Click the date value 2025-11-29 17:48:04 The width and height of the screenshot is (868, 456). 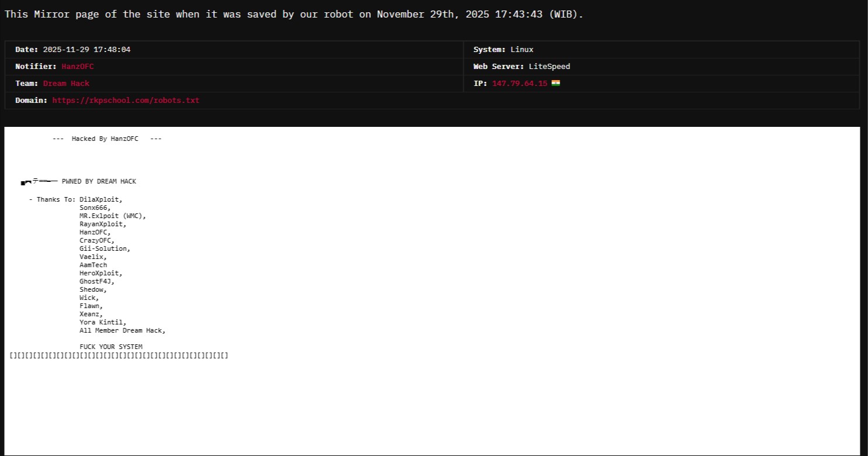click(x=86, y=50)
